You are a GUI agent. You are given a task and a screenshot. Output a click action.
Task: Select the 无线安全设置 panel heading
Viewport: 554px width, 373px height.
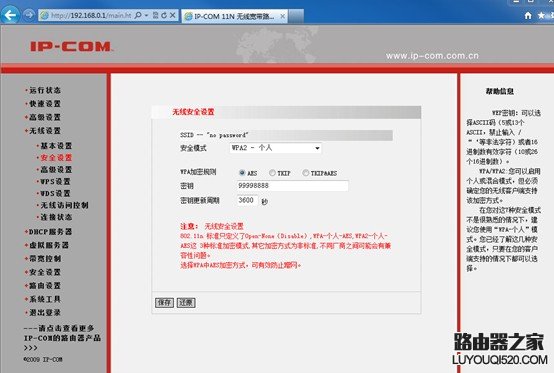pyautogui.click(x=193, y=112)
